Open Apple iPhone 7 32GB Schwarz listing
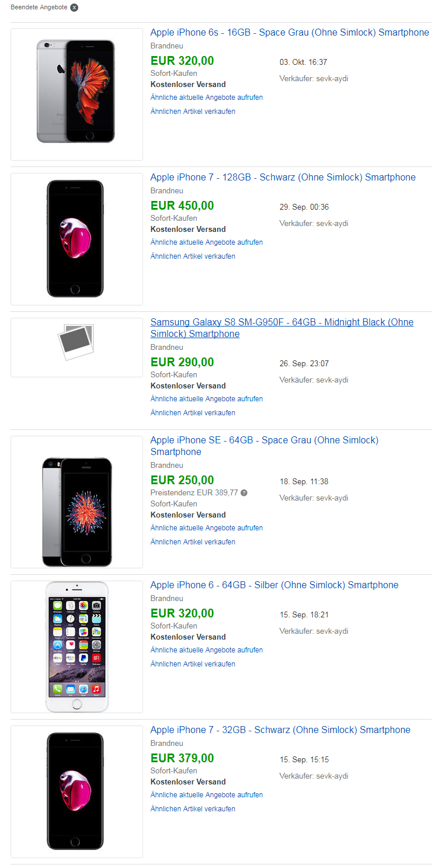The width and height of the screenshot is (438, 868). [x=280, y=730]
